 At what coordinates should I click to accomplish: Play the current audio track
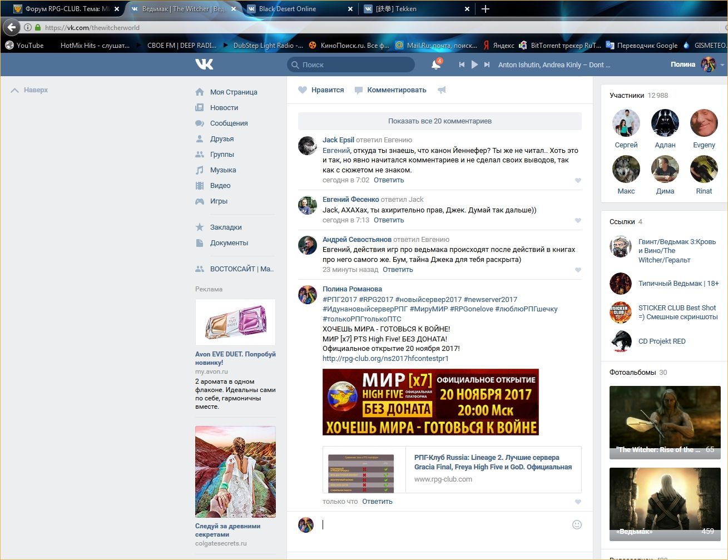[x=474, y=65]
